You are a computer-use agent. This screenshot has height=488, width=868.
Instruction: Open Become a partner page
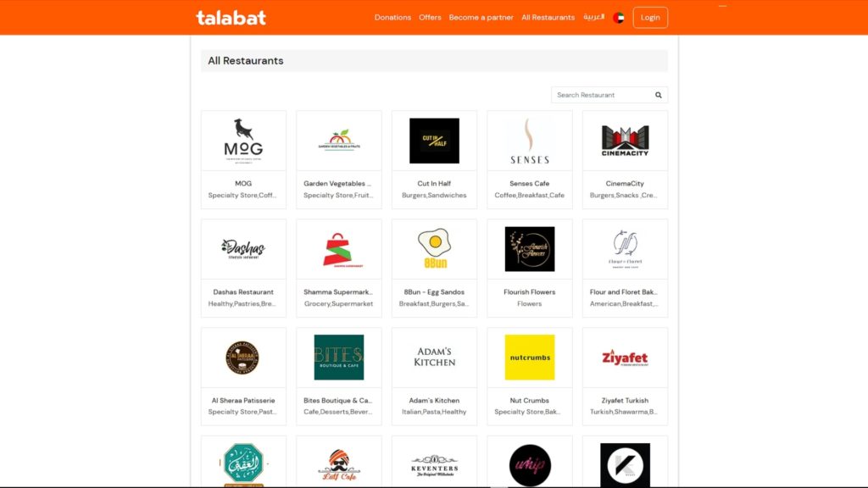click(x=481, y=18)
